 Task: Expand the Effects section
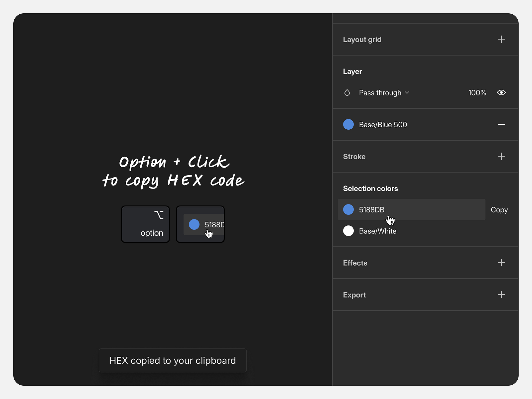[355, 263]
